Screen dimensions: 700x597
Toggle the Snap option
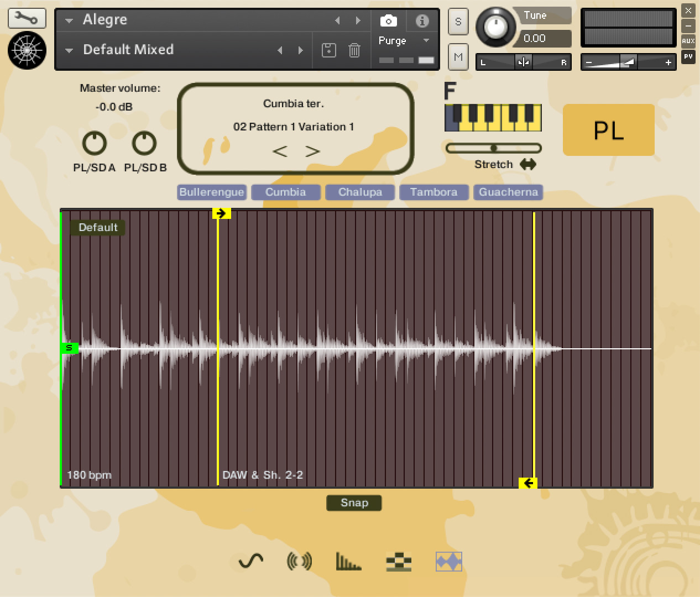(354, 502)
